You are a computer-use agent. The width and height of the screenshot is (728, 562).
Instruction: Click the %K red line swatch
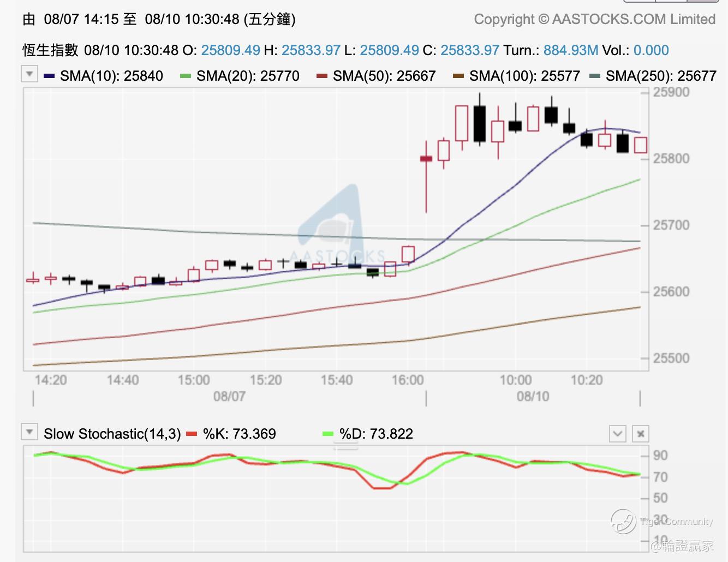coord(192,434)
